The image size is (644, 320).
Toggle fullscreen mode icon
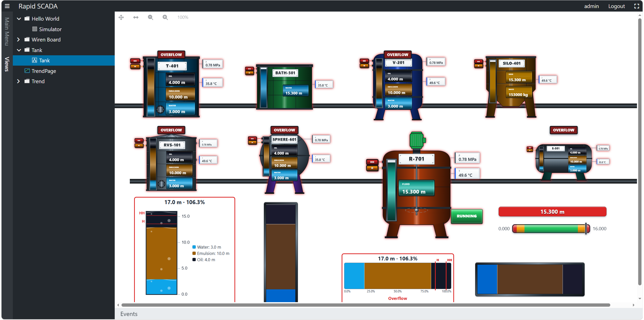[x=637, y=6]
